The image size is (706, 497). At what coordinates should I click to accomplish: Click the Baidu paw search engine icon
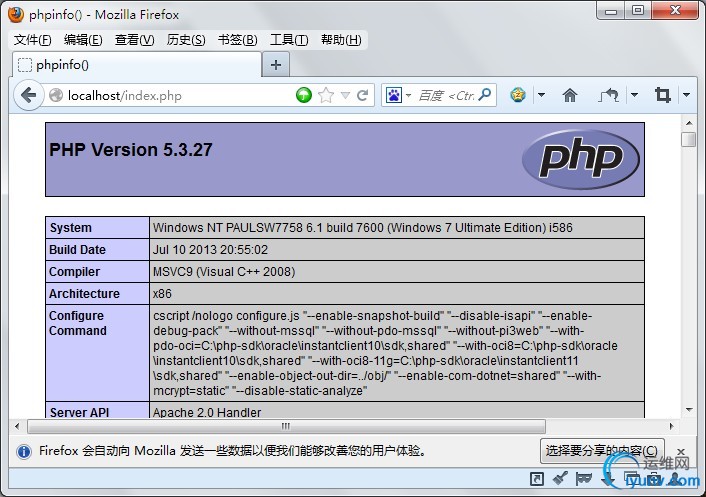394,95
